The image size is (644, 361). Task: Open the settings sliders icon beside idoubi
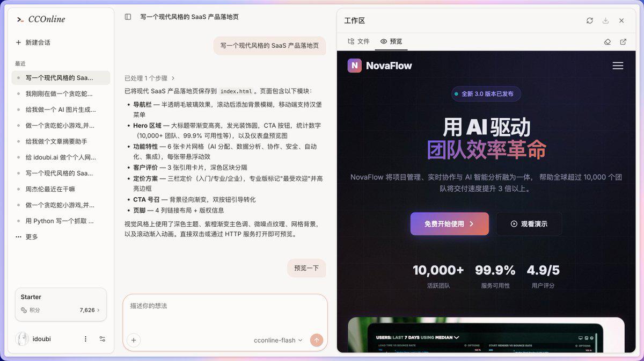point(103,339)
